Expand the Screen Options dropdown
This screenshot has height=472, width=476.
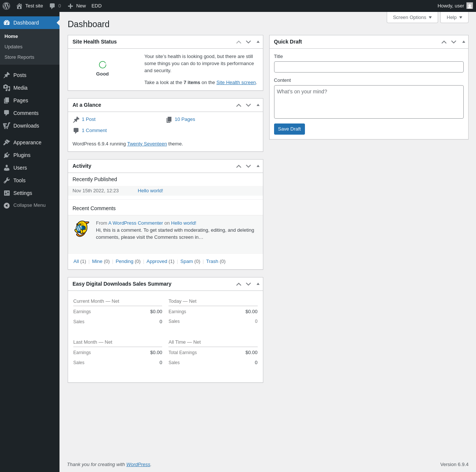[x=412, y=17]
